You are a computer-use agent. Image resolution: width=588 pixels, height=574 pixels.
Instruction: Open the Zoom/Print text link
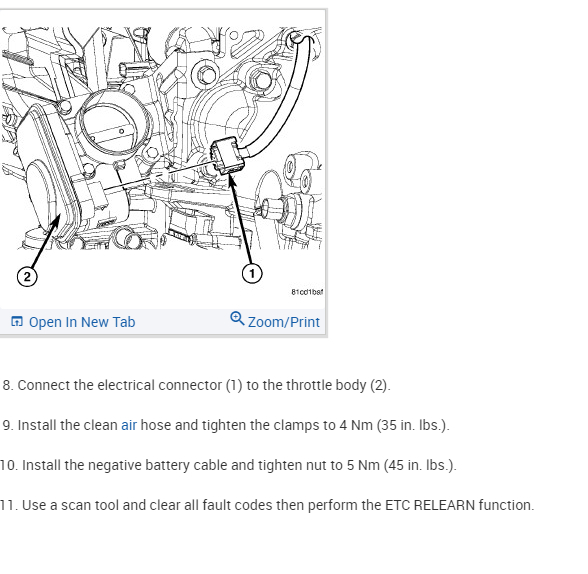[x=284, y=322]
